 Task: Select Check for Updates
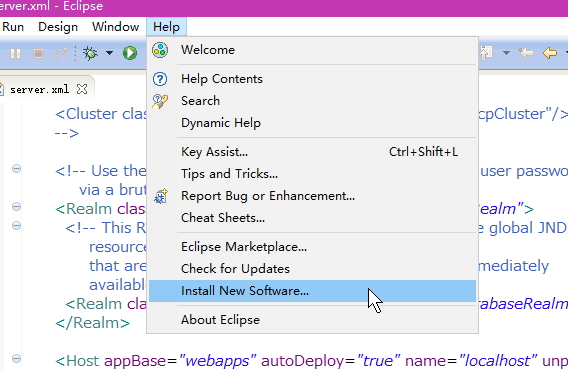pos(312,269)
